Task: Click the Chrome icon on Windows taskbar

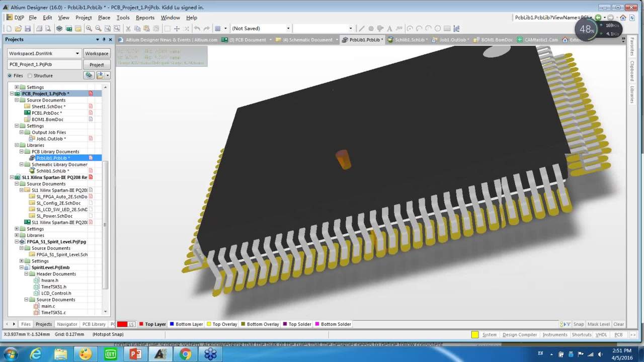Action: [186, 354]
